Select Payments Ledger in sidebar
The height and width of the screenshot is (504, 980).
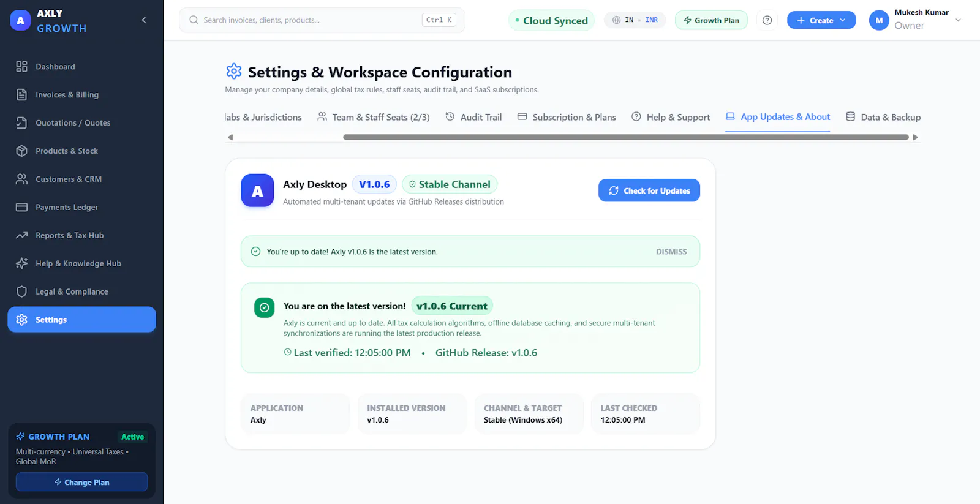point(81,208)
